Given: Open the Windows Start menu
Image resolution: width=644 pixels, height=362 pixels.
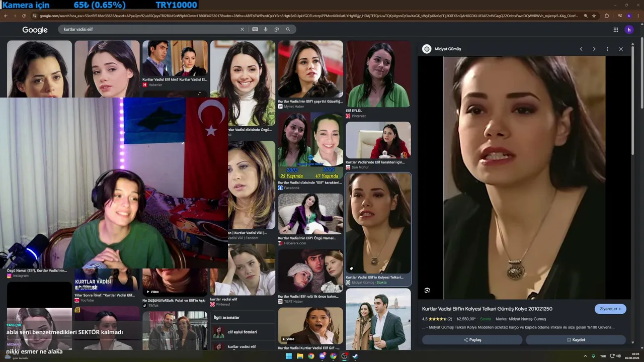Looking at the screenshot, I should [x=289, y=356].
